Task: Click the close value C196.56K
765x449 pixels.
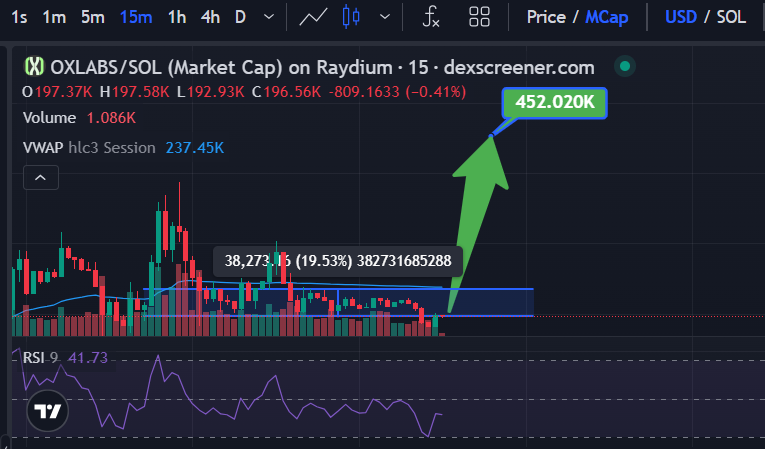Action: point(286,92)
